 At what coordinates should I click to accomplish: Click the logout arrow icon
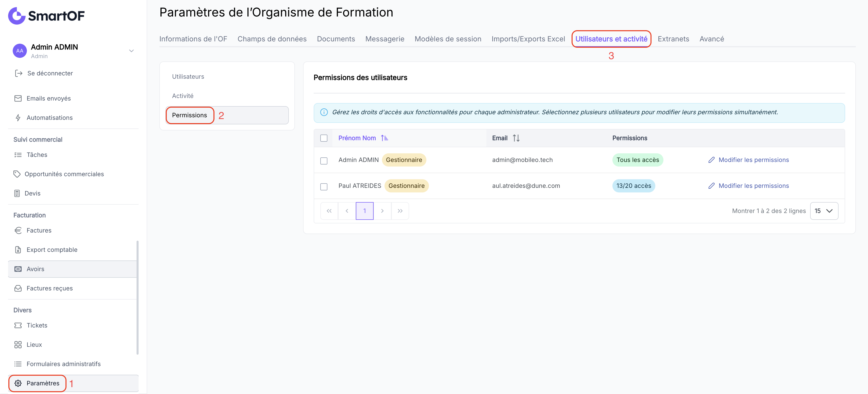(19, 73)
